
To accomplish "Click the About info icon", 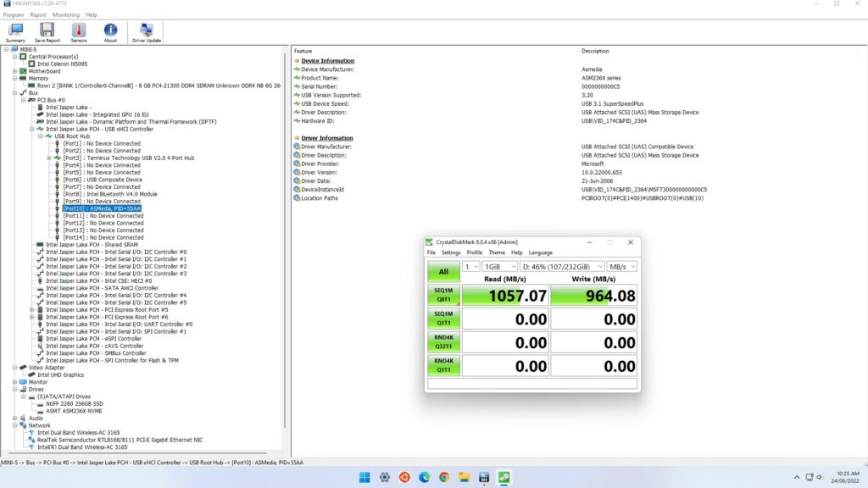I will pyautogui.click(x=110, y=32).
